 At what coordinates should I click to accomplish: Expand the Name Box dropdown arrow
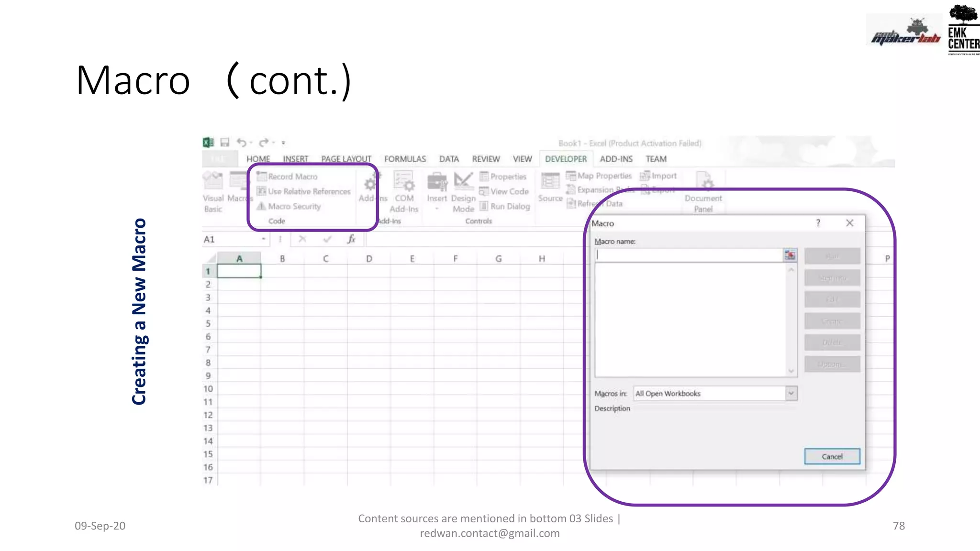[x=264, y=239]
